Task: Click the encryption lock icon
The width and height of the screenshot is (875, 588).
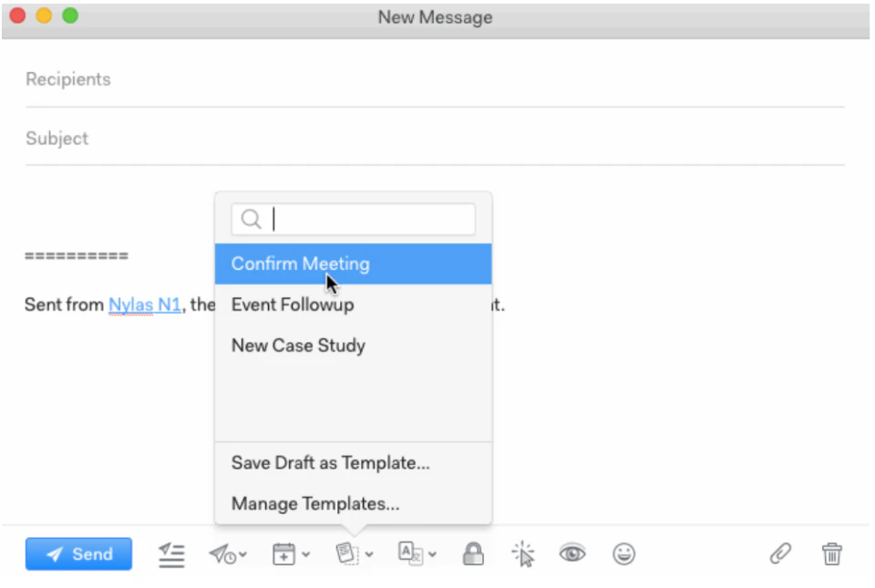Action: coord(473,553)
